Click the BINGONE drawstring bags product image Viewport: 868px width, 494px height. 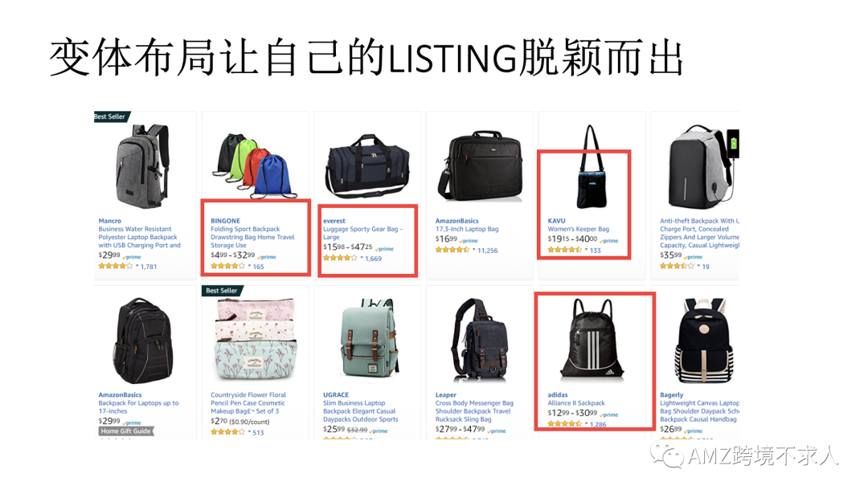coord(255,165)
